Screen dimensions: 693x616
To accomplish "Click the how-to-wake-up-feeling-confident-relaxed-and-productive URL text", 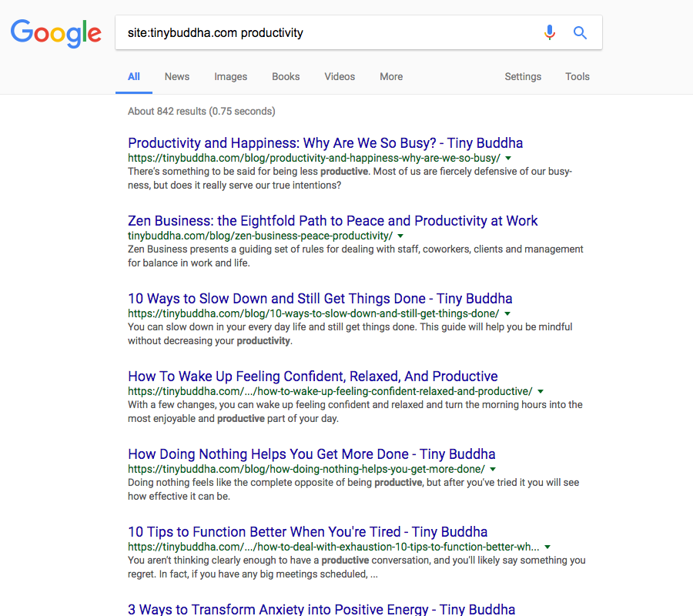I will pyautogui.click(x=330, y=391).
